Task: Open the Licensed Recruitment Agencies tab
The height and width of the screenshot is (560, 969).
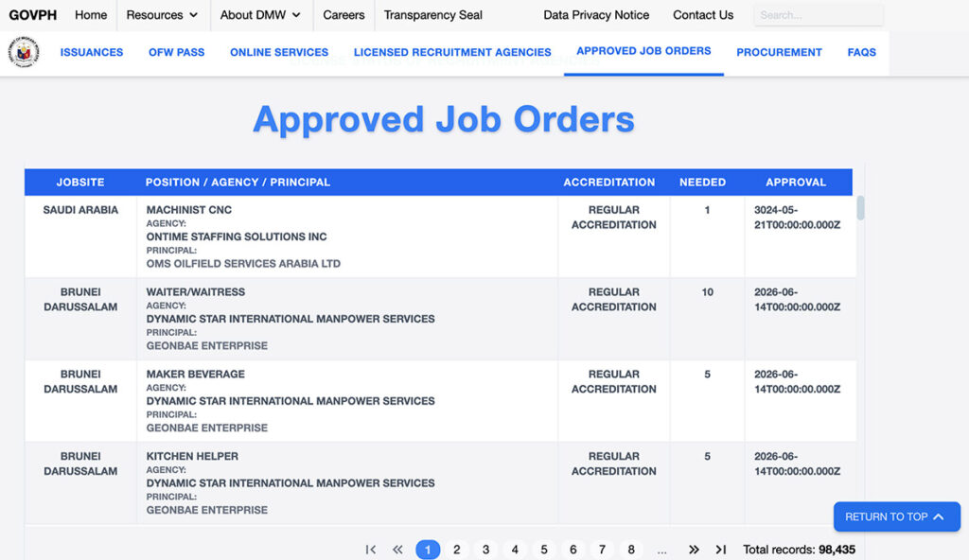Action: click(x=452, y=53)
